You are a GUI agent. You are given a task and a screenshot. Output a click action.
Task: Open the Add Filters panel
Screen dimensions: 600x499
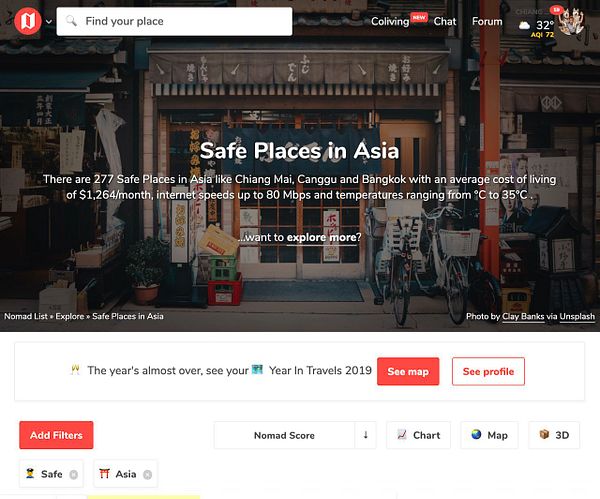point(56,435)
